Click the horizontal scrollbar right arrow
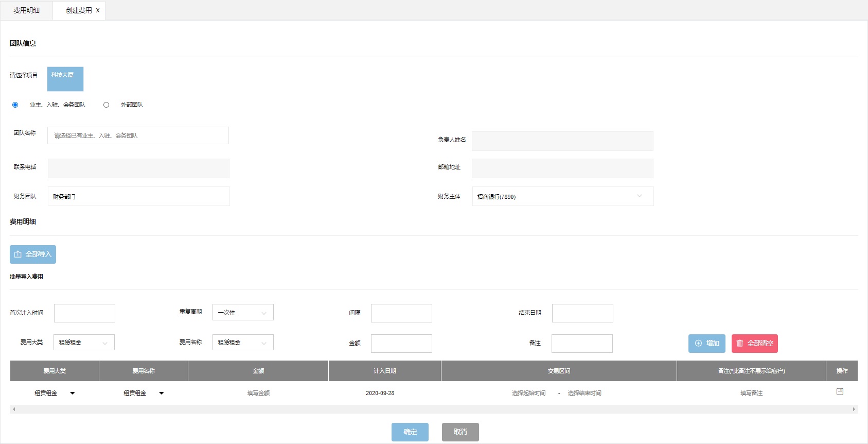This screenshot has height=444, width=868. pyautogui.click(x=854, y=409)
